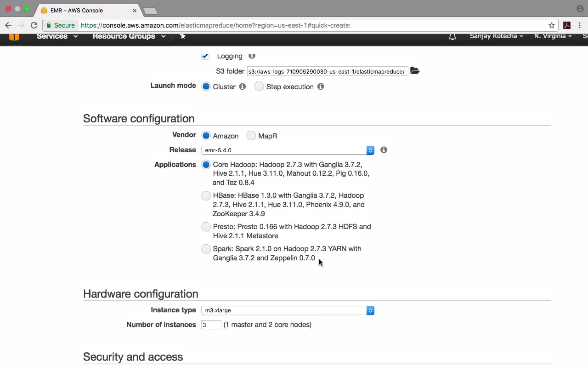
Task: Go back with the browser back arrow
Action: (8, 25)
